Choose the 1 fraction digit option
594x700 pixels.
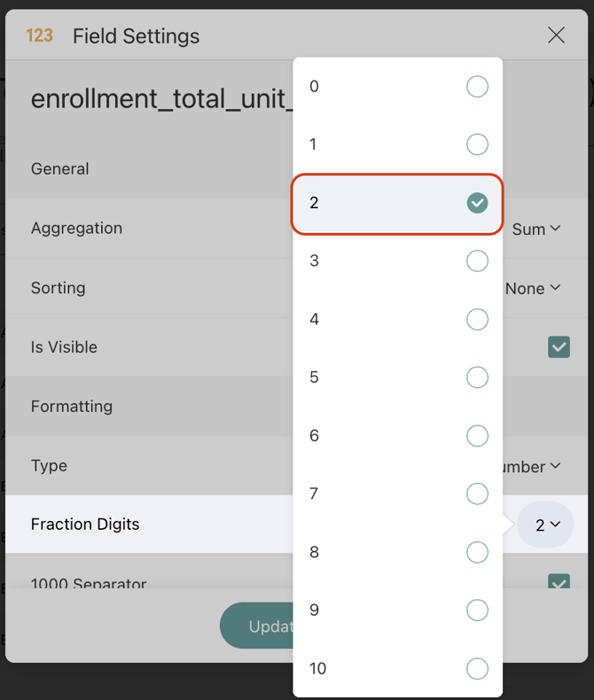[x=477, y=144]
